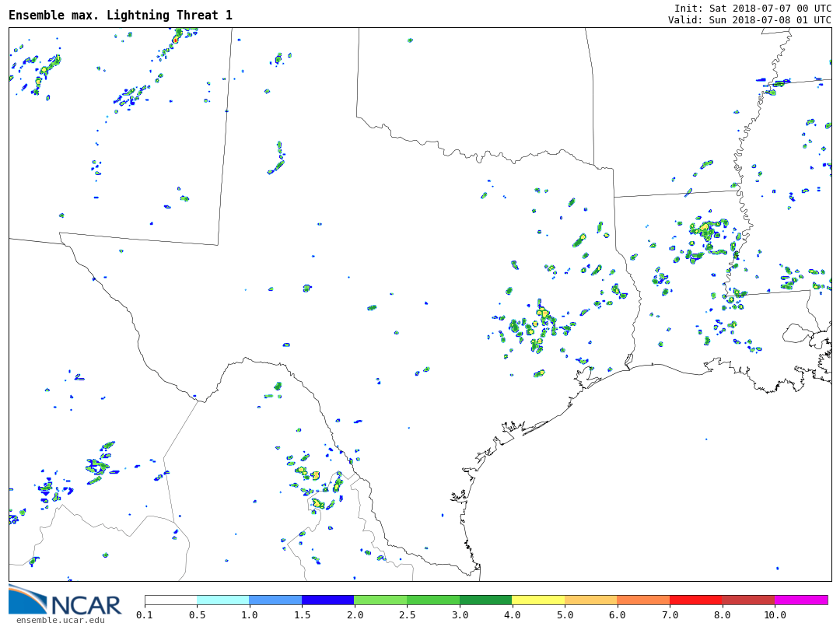Select the light green swatch after 2.0

point(380,600)
